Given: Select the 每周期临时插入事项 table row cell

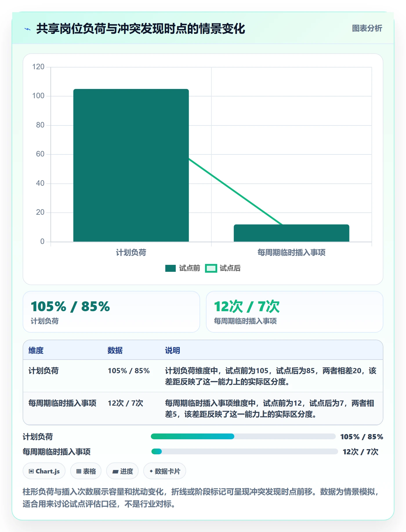Looking at the screenshot, I should (x=62, y=403).
